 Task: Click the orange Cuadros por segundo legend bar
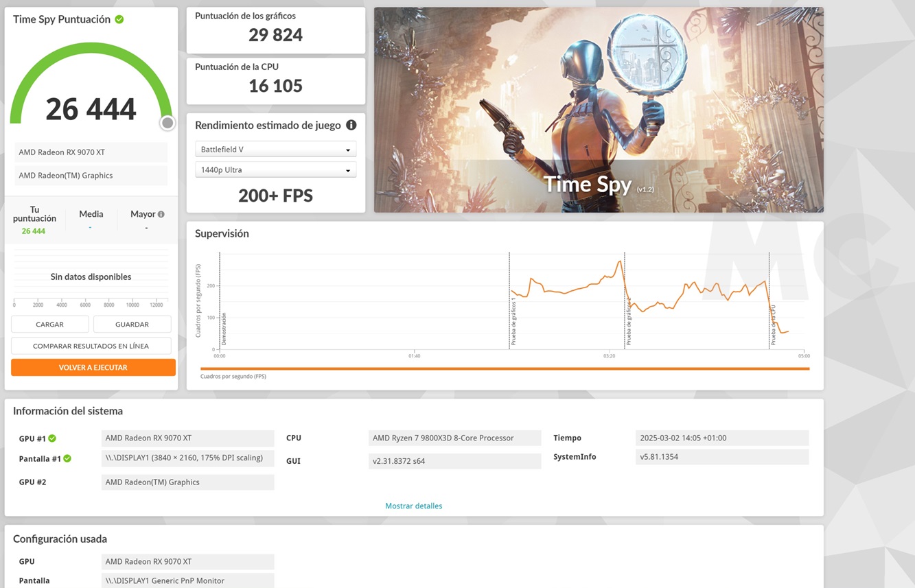point(505,369)
